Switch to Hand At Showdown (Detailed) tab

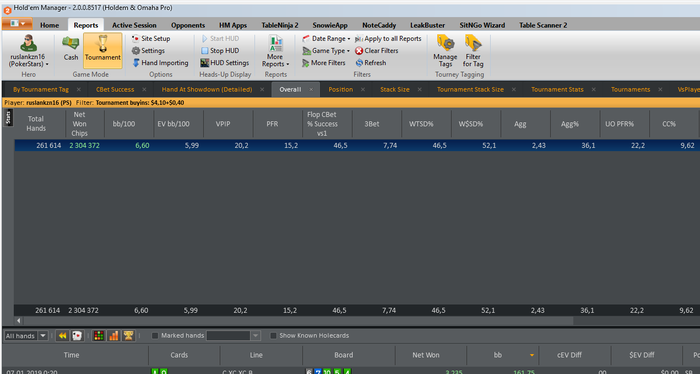coord(207,89)
